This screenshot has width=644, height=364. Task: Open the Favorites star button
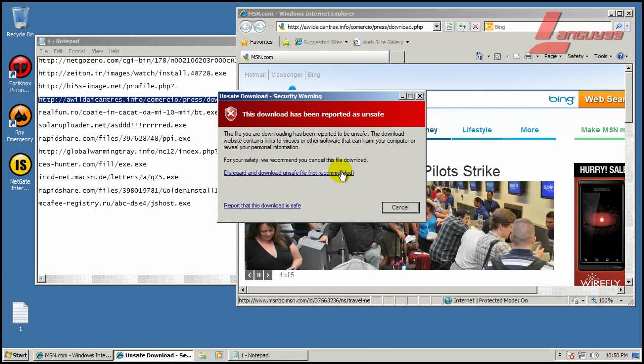click(257, 42)
